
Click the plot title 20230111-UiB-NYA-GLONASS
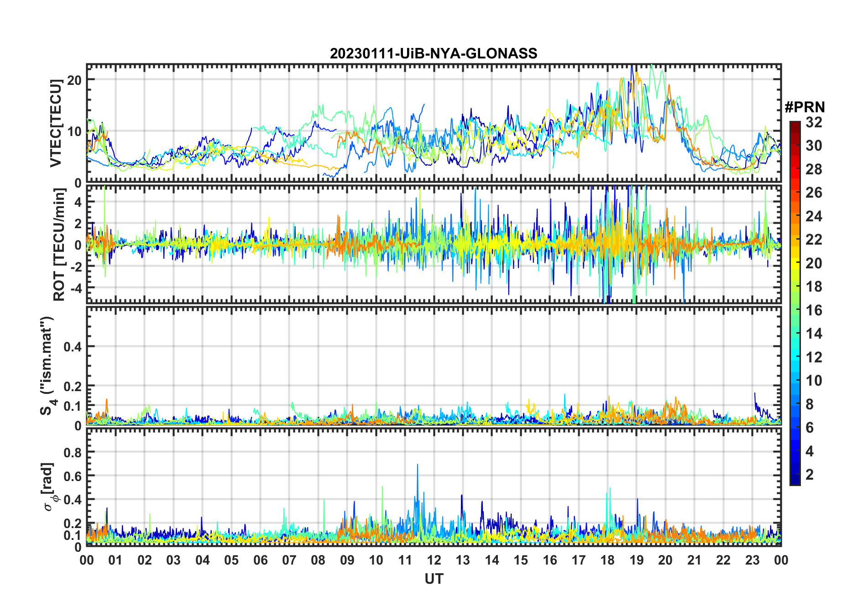point(434,54)
